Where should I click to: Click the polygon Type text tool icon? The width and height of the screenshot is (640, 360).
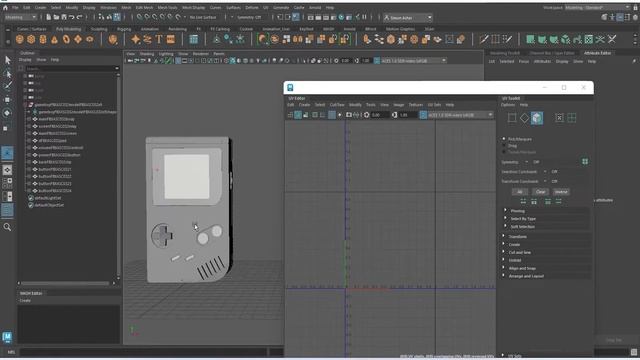tap(159, 39)
